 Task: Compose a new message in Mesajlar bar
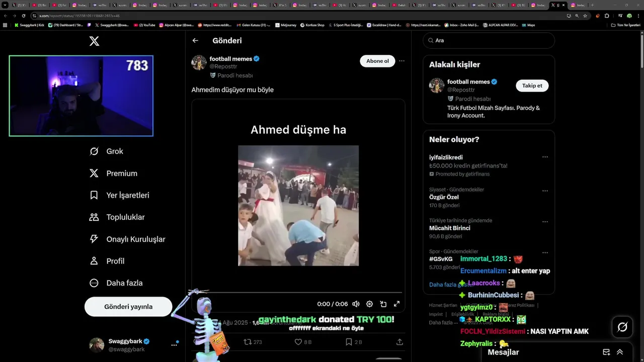pyautogui.click(x=606, y=352)
